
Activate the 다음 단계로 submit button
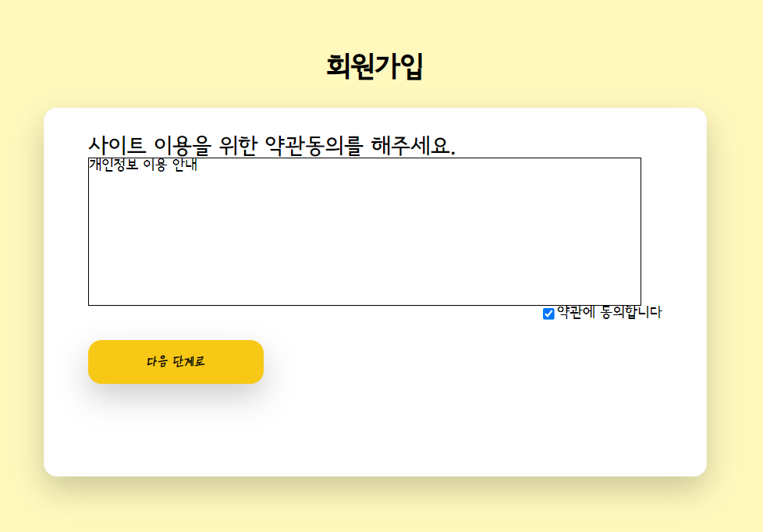176,361
